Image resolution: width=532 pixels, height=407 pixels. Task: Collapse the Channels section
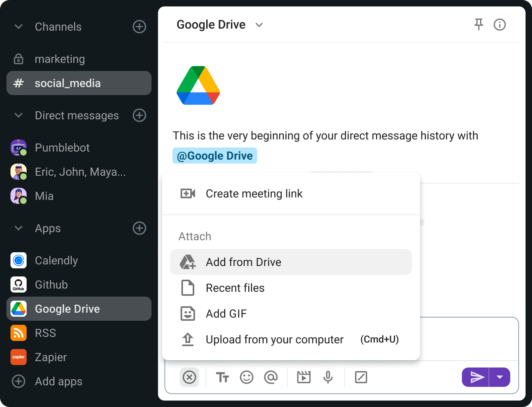[19, 27]
